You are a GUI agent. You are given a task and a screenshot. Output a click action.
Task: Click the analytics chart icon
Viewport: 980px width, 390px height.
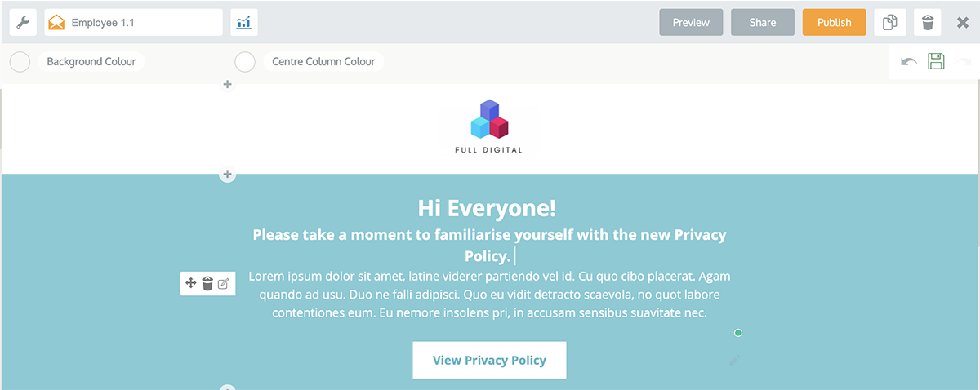pyautogui.click(x=244, y=23)
